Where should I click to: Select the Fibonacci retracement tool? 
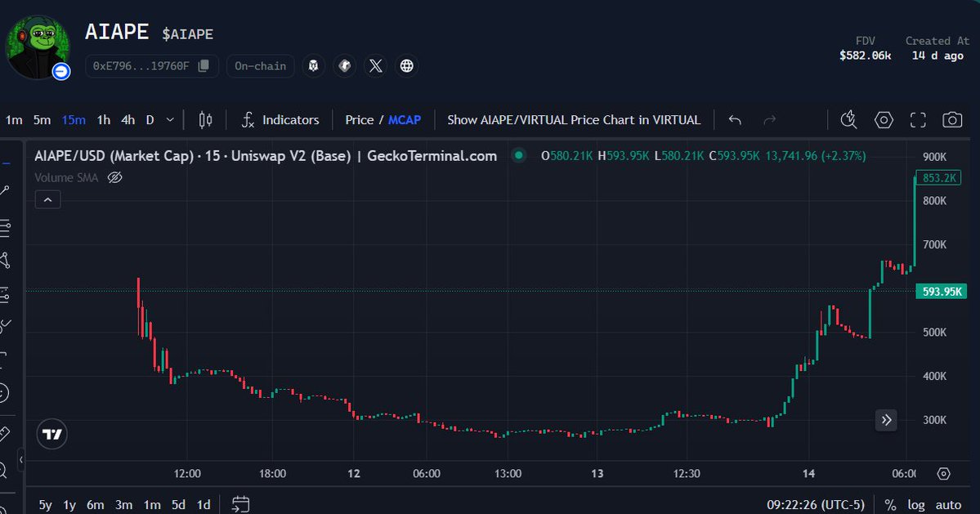[x=5, y=228]
